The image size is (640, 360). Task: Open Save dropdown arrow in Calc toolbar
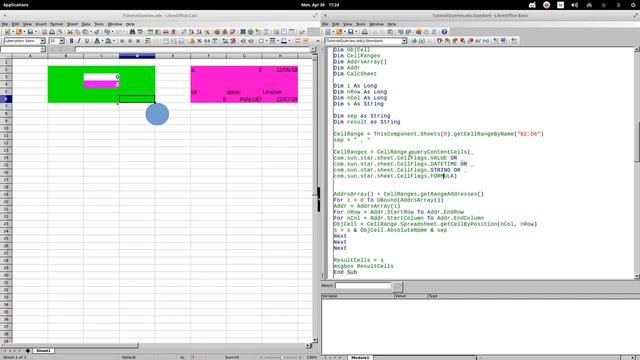point(36,32)
